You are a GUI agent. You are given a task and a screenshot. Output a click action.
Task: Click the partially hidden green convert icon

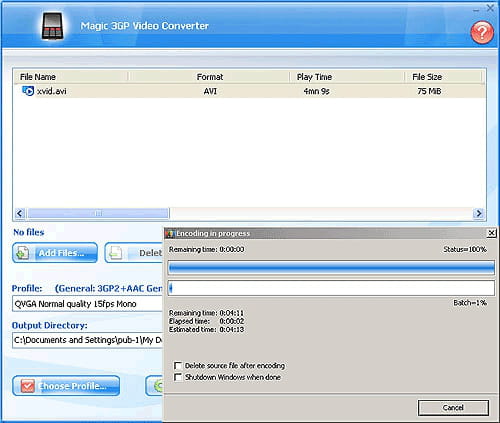point(158,386)
